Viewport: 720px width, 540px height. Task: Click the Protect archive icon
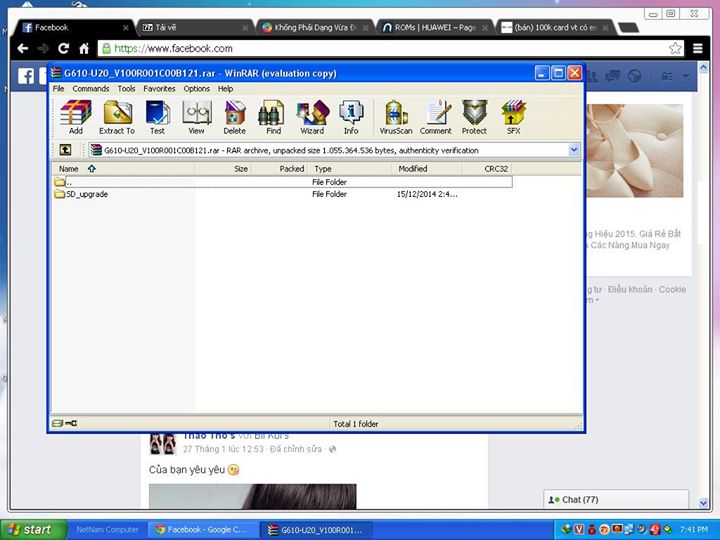point(474,116)
